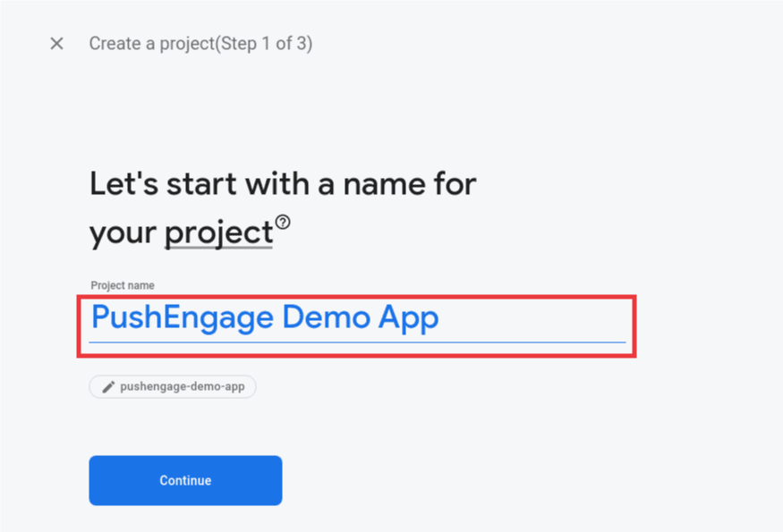Close the Create a project dialog
Image resolution: width=783 pixels, height=532 pixels.
coord(56,44)
